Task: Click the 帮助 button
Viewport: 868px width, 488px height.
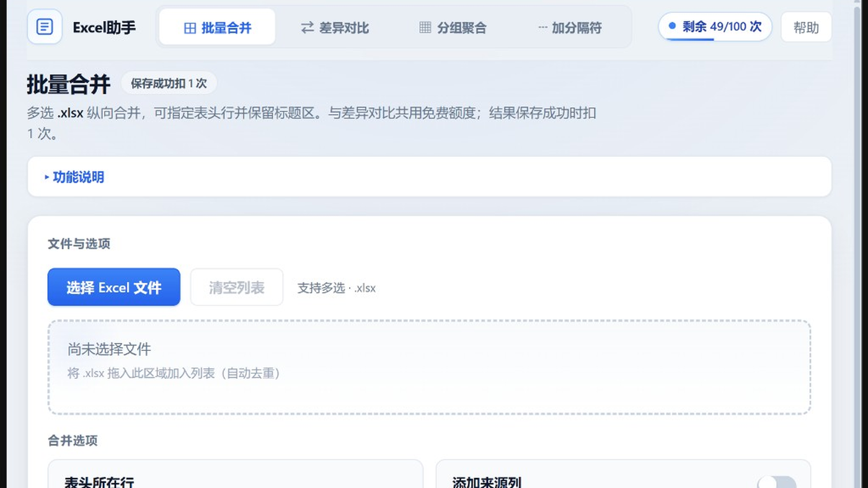Action: tap(806, 27)
